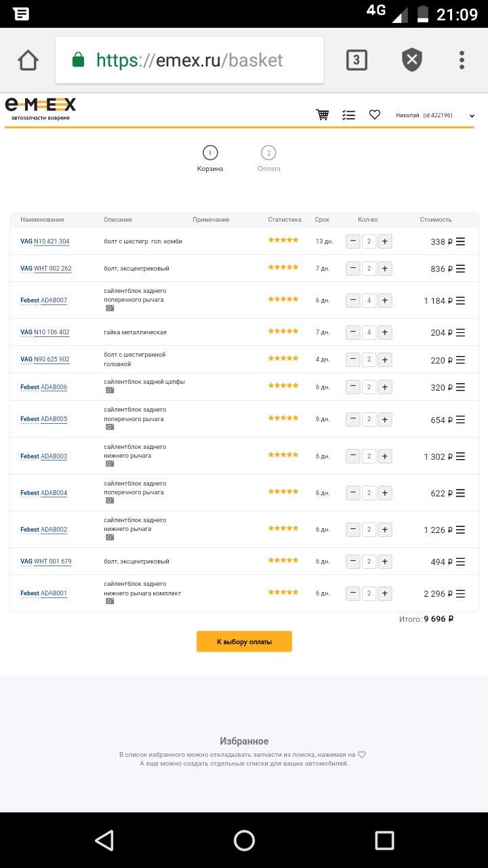The image size is (488, 868).
Task: Tap the browser home icon
Action: coord(28,60)
